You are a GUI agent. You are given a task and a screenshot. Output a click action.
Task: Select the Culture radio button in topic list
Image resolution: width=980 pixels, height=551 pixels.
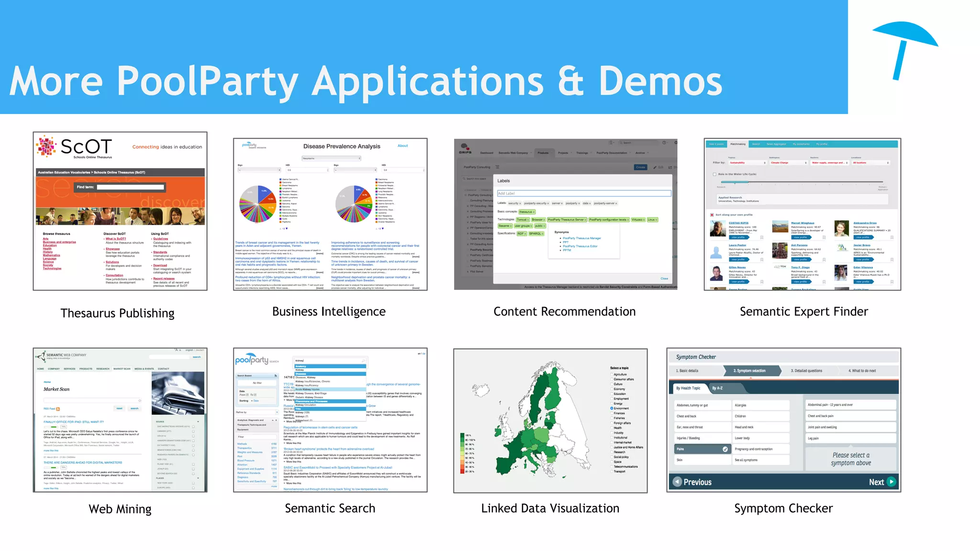coord(612,384)
